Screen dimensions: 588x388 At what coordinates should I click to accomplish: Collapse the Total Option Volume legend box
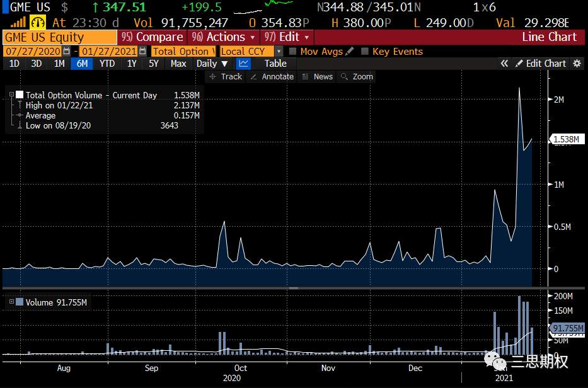(x=11, y=95)
